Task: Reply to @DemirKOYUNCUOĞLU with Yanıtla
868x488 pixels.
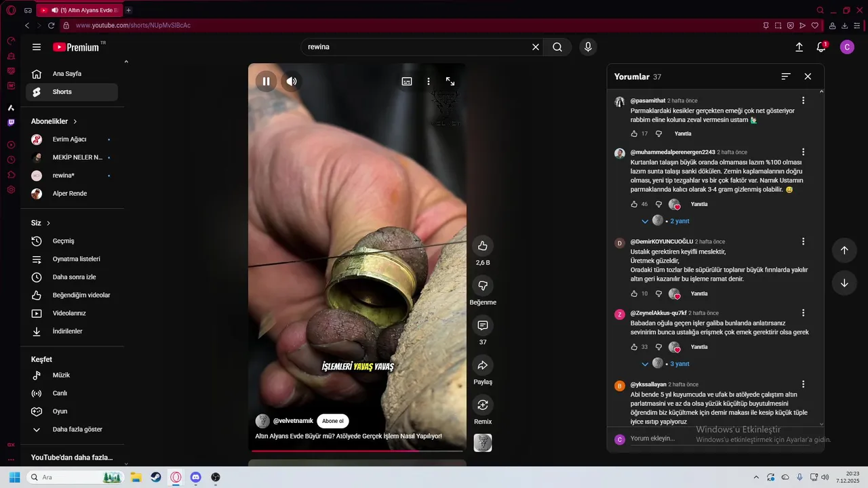Action: (699, 293)
